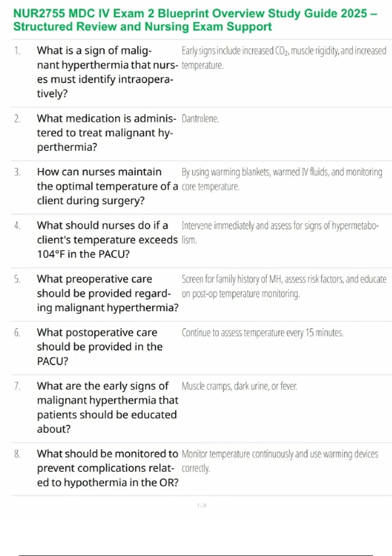Screen dimensions: 392x556
Task: Select the 'temperature every 15 minutes' answer
Action: (262, 333)
